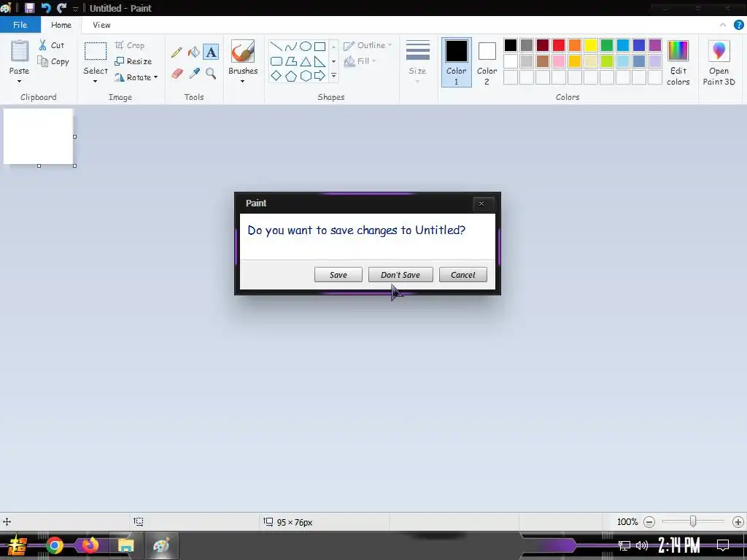This screenshot has width=747, height=560.
Task: Open the shape Outline dropdown
Action: coord(368,45)
